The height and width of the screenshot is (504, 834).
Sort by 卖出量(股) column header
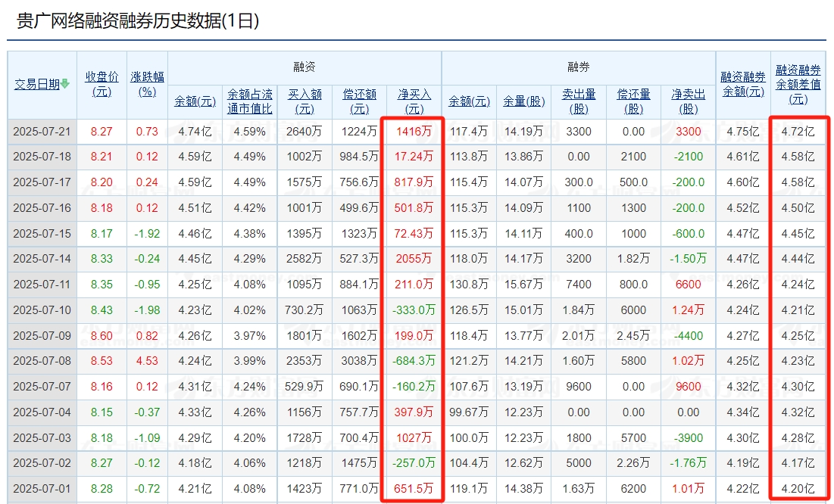579,101
